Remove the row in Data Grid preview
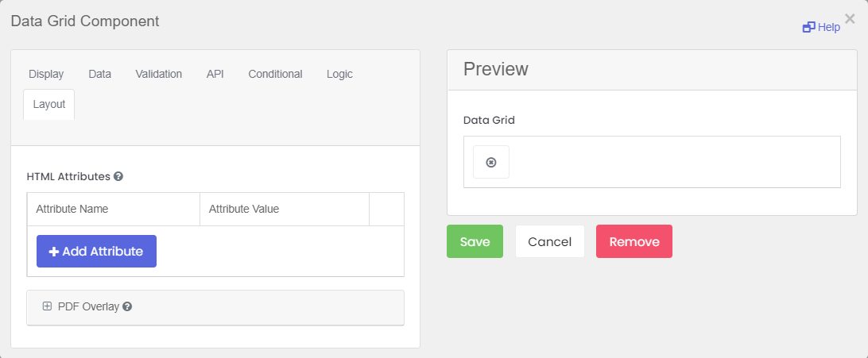This screenshot has height=358, width=868. 491,162
